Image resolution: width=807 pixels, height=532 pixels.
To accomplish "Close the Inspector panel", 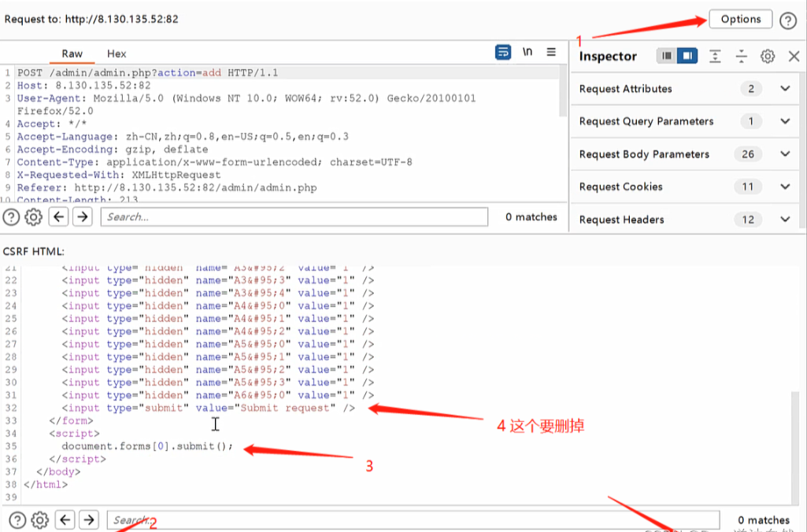I will pos(794,56).
